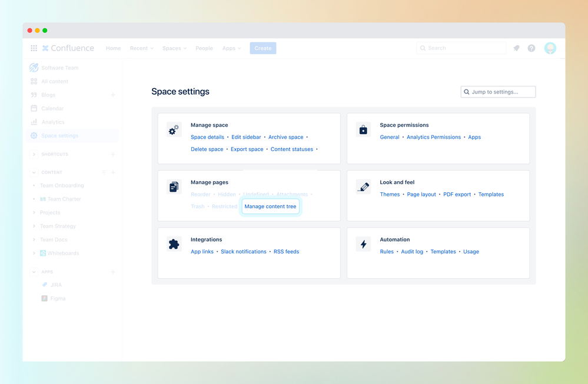
Task: Open RSS feeds link
Action: (286, 251)
